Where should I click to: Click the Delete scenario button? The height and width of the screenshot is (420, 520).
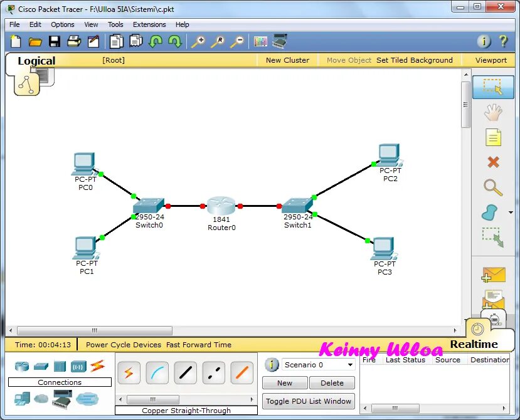point(332,383)
